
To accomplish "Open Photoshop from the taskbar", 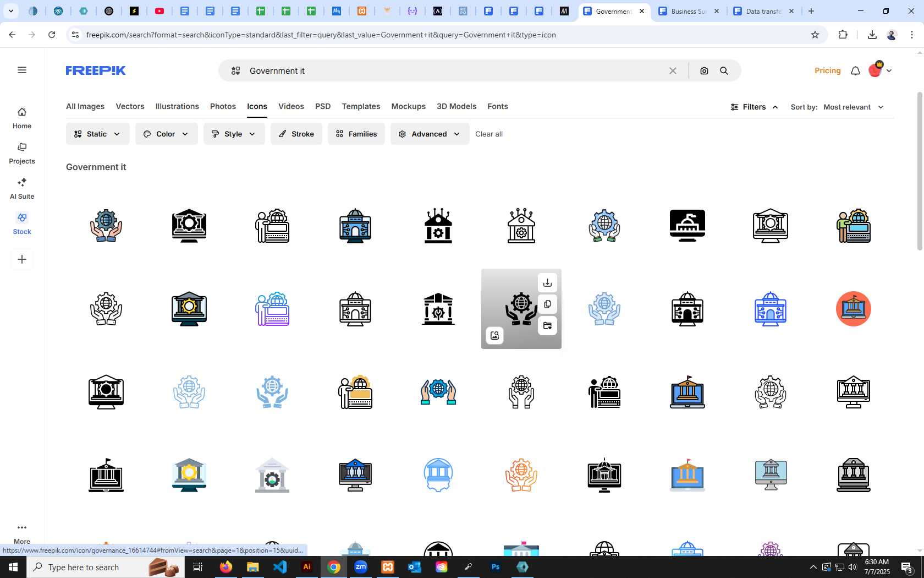I will coord(496,567).
